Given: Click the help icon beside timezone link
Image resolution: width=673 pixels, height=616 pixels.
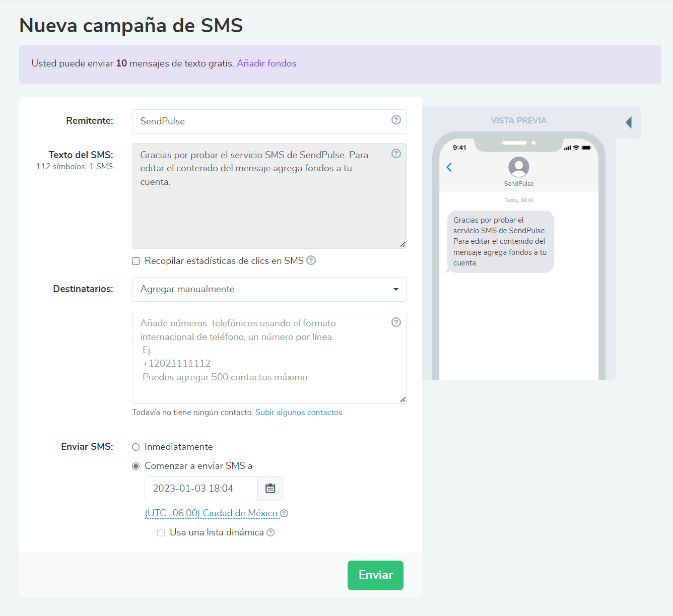Looking at the screenshot, I should (x=284, y=513).
